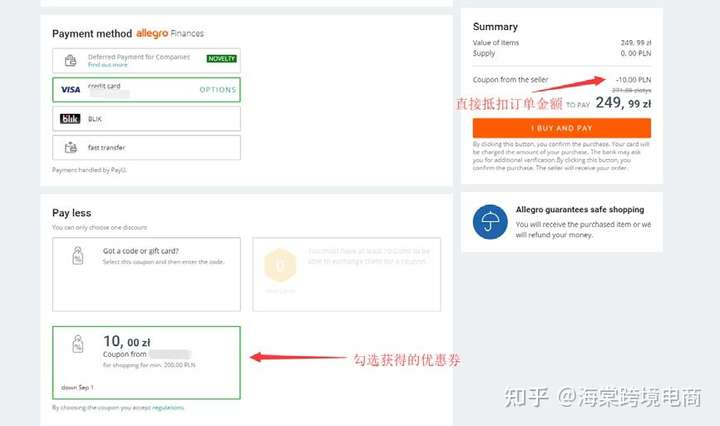
Task: Click the code or gift card tag icon
Action: tap(78, 256)
